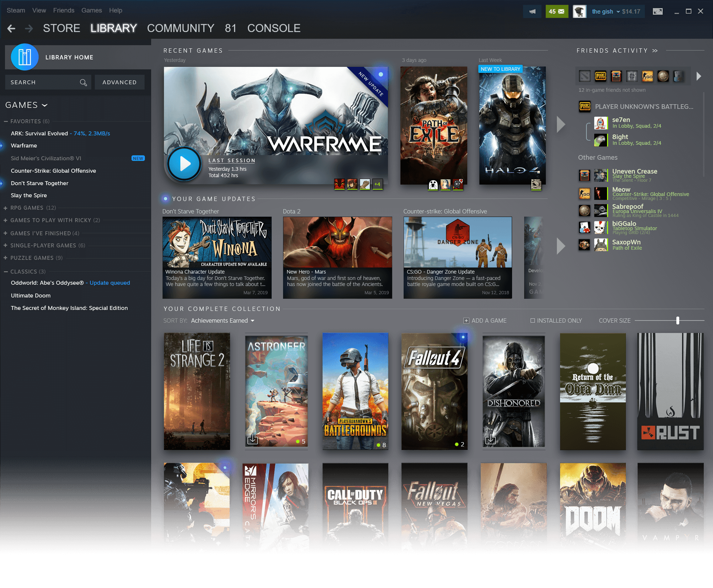Show next friends activity icons arrow
Image resolution: width=713 pixels, height=588 pixels.
pyautogui.click(x=699, y=76)
